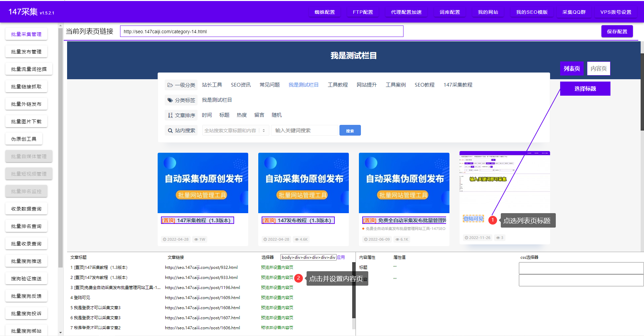
Task: Click the magnifier icon beside 站内搜索
Action: [x=170, y=131]
